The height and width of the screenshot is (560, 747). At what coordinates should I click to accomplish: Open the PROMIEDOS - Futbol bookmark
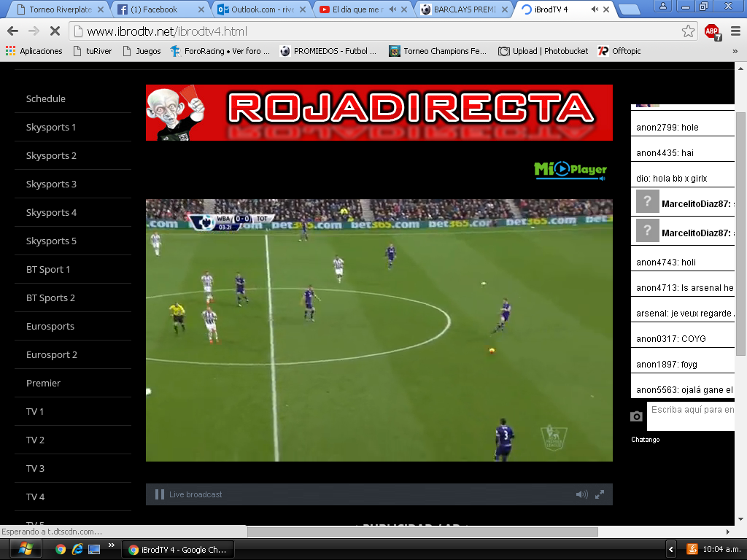tap(328, 51)
